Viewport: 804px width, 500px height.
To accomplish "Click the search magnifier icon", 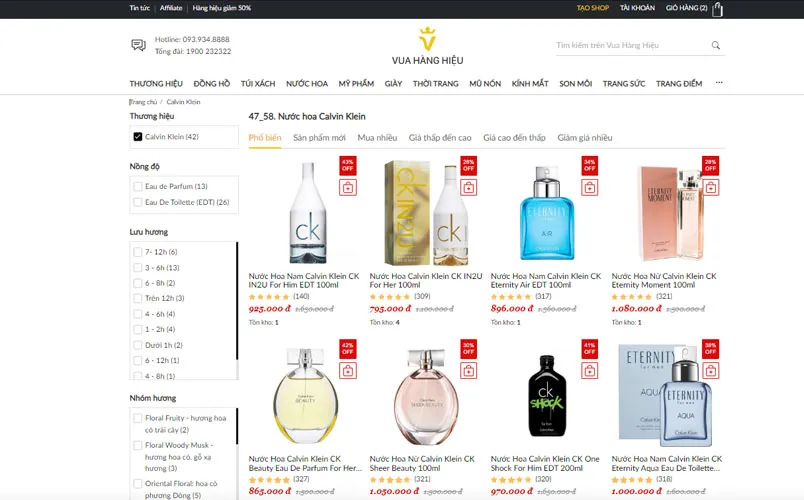I will (716, 45).
